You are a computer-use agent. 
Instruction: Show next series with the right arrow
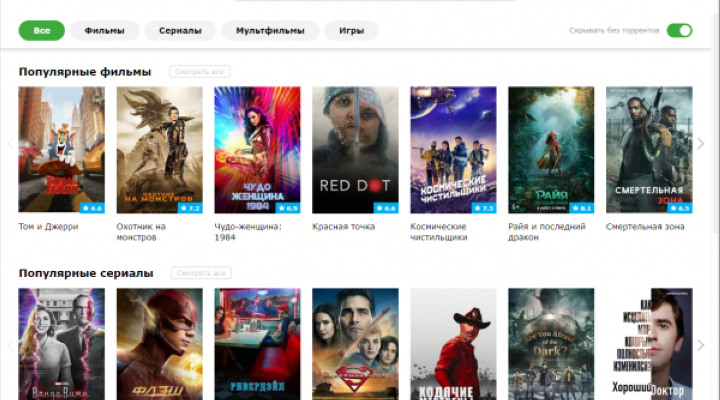tap(700, 345)
